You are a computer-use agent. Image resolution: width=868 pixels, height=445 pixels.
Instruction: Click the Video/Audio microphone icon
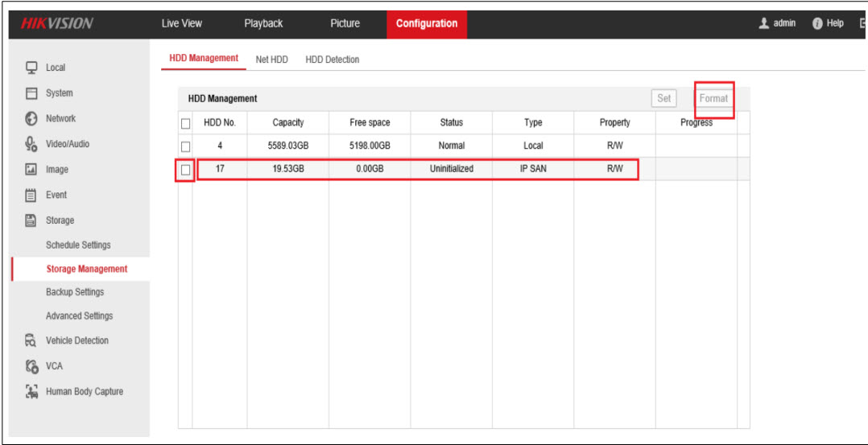coord(32,144)
